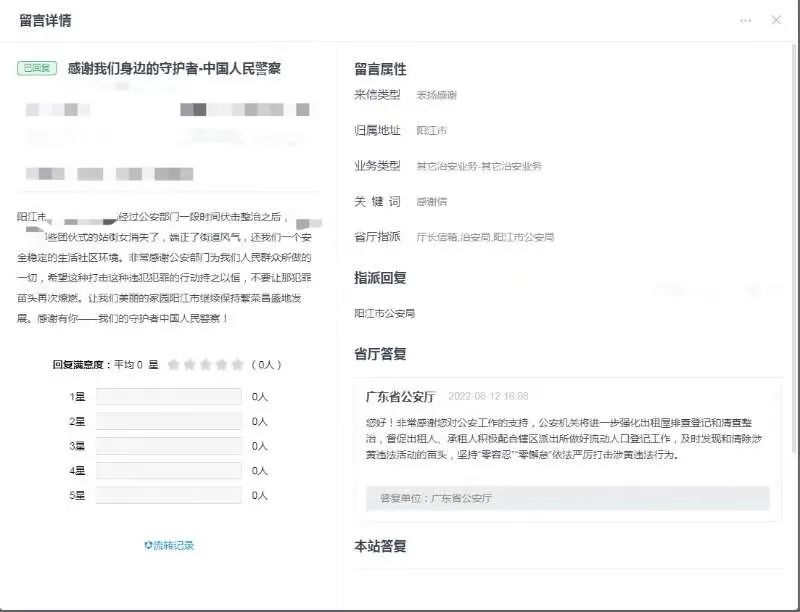The width and height of the screenshot is (800, 612).
Task: Click the 省厅指派 field label
Action: pos(377,237)
